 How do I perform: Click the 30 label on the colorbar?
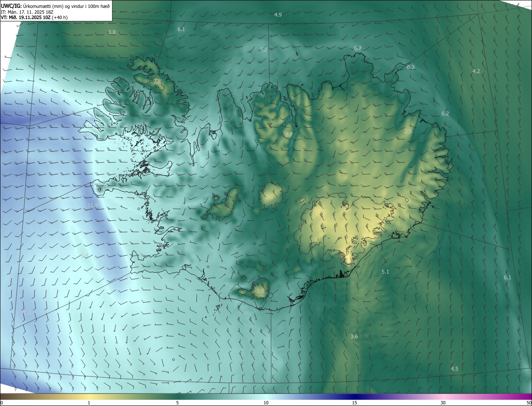coord(443,403)
